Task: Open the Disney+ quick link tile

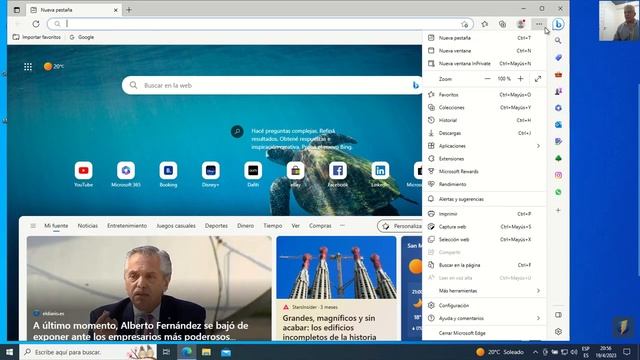Action: point(211,171)
